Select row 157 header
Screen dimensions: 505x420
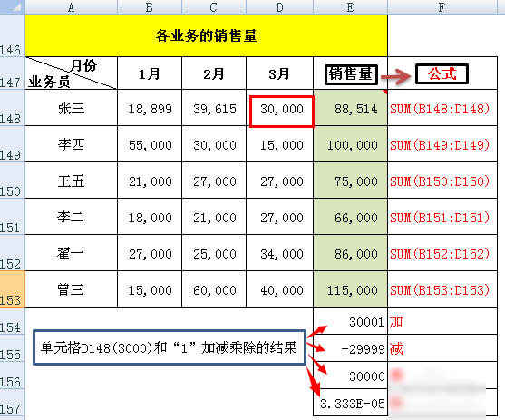coord(12,403)
